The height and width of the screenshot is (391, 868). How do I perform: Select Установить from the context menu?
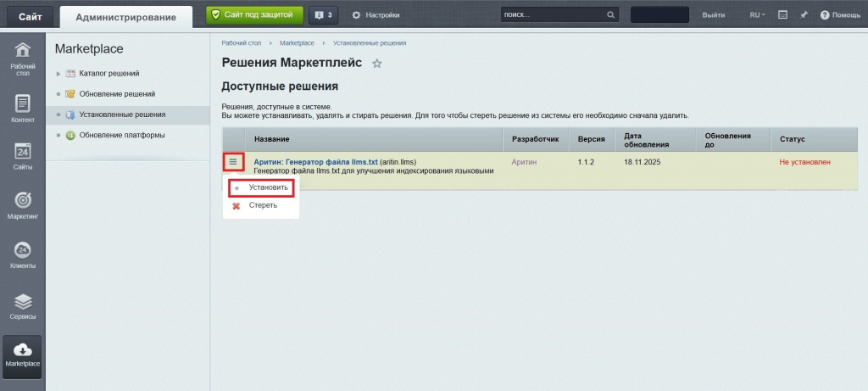(x=268, y=187)
